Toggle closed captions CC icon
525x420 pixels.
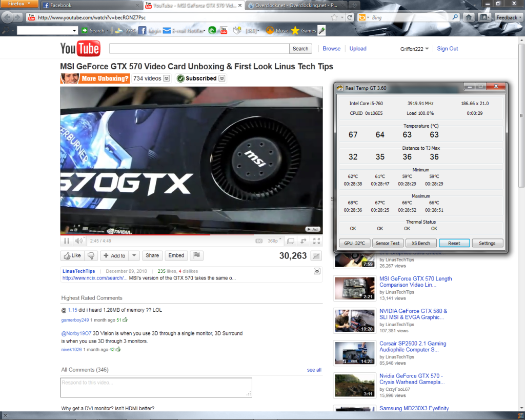pyautogui.click(x=259, y=241)
